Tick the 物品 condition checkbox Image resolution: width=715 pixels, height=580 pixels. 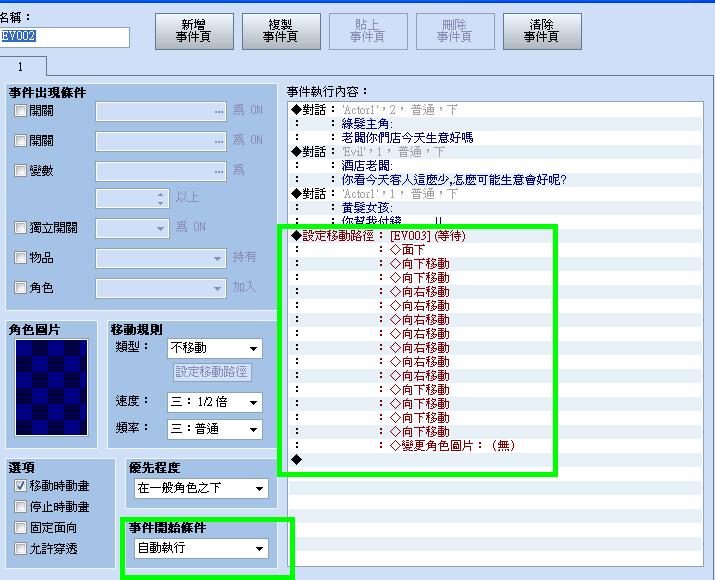pyautogui.click(x=20, y=258)
